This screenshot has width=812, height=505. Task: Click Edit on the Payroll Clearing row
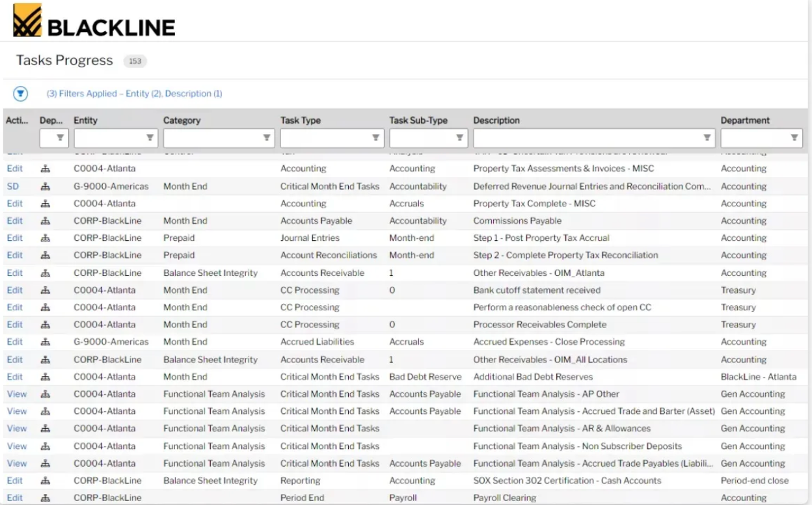click(14, 498)
